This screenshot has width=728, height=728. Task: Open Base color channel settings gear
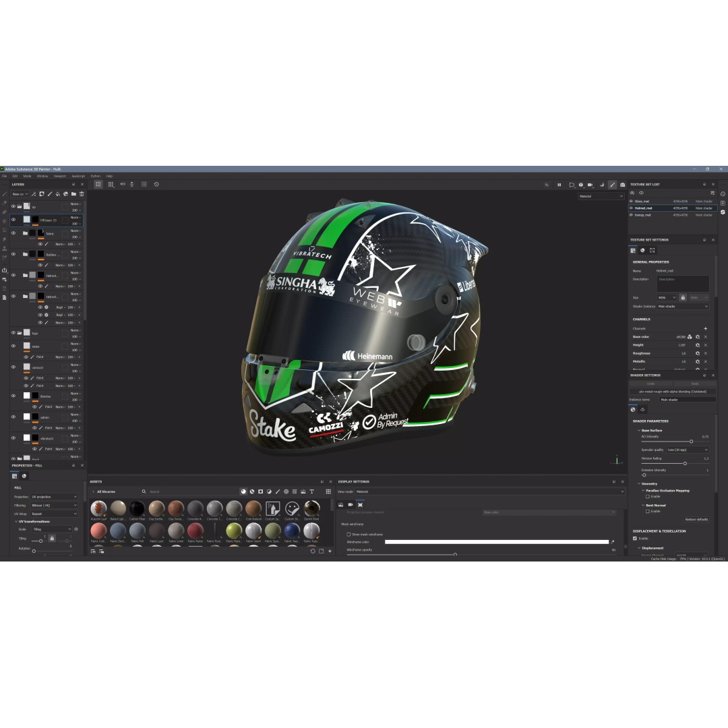[698, 337]
